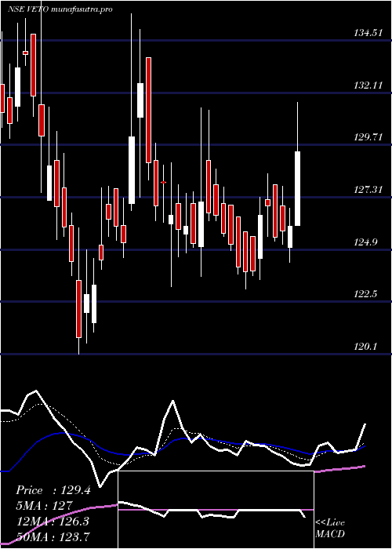Click the 127.31 price axis label
The image size is (392, 549).
tap(368, 190)
